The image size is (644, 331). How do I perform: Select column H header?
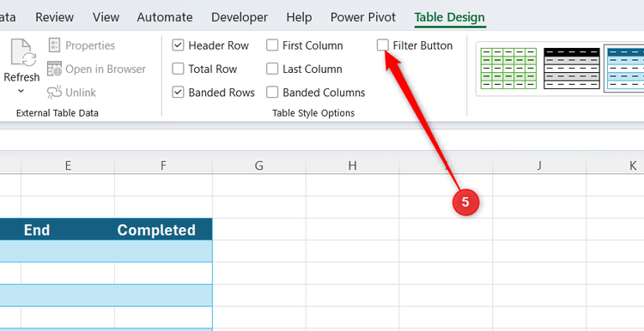(352, 165)
